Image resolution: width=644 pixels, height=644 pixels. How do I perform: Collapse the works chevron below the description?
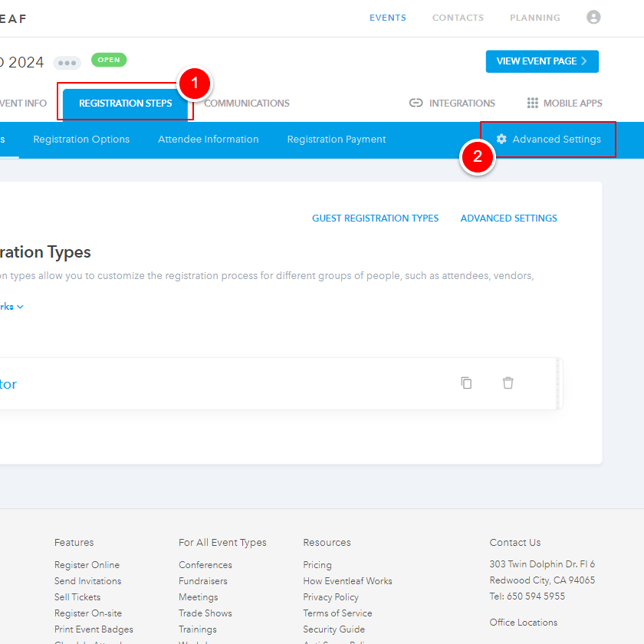(20, 306)
